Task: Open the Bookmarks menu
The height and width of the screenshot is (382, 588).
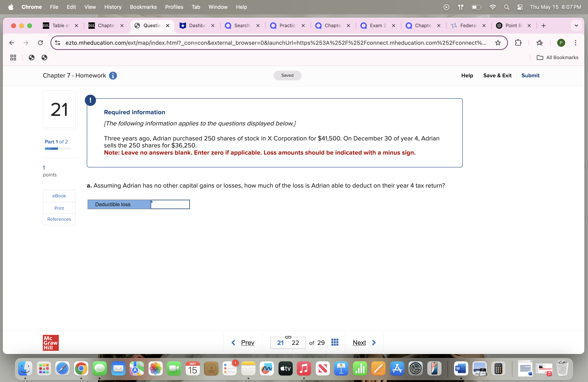Action: (143, 7)
